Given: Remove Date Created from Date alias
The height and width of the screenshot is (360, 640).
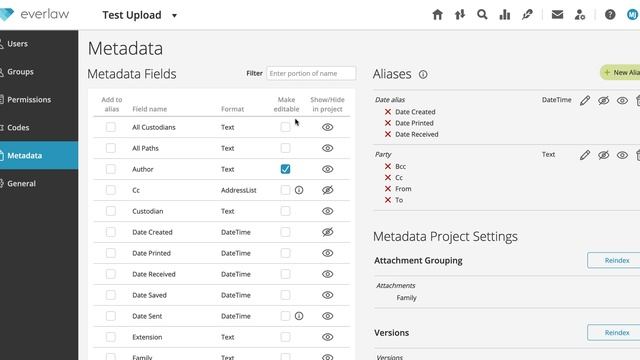Looking at the screenshot, I should [388, 112].
